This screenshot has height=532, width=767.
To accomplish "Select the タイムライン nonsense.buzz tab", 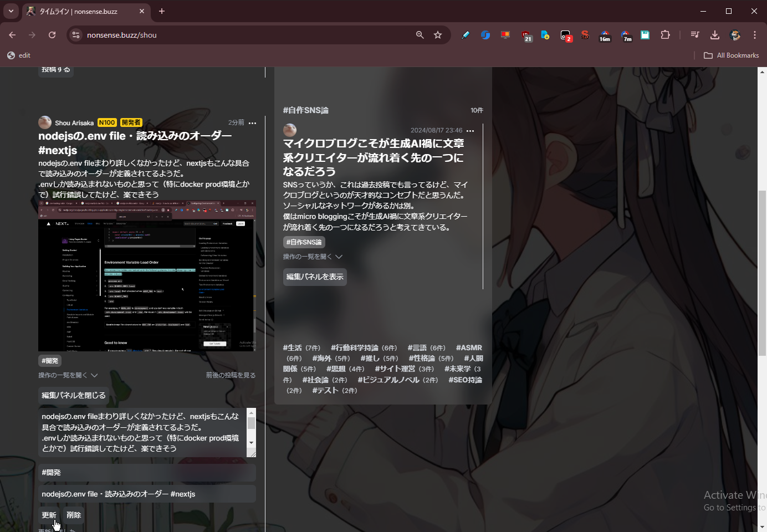I will pyautogui.click(x=83, y=11).
